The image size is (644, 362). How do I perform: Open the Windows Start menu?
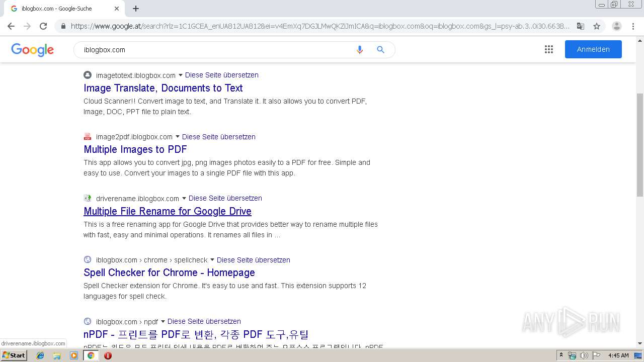coord(14,355)
